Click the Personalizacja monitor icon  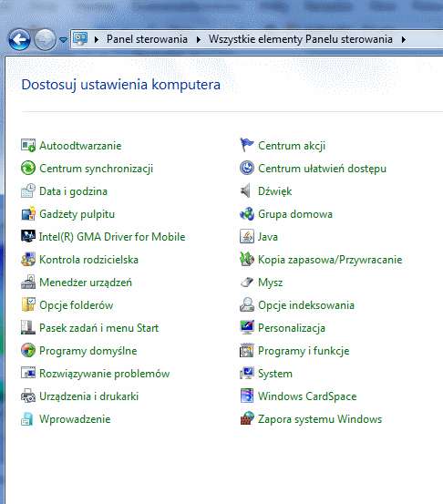[247, 328]
